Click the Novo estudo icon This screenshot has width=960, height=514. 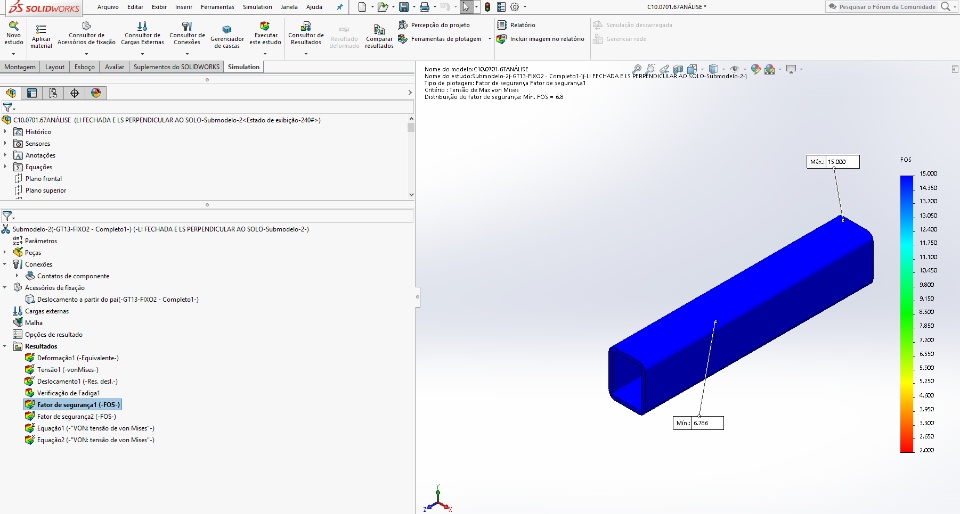tap(13, 26)
